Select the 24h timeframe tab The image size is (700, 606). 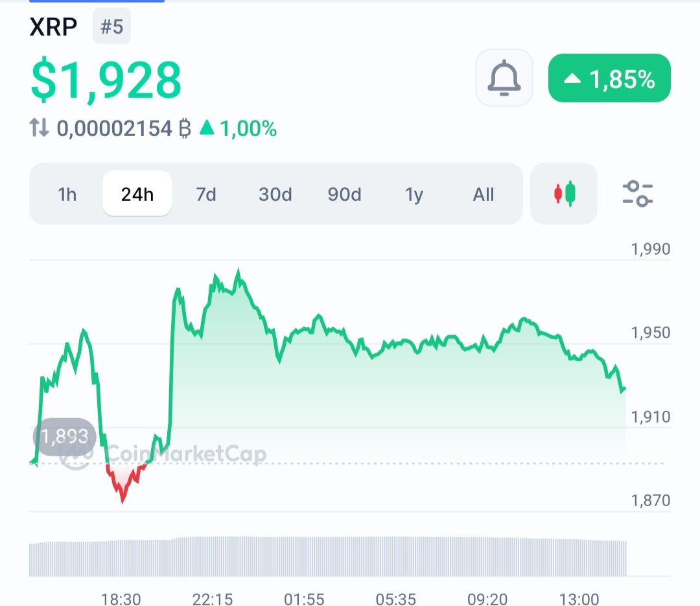click(137, 194)
